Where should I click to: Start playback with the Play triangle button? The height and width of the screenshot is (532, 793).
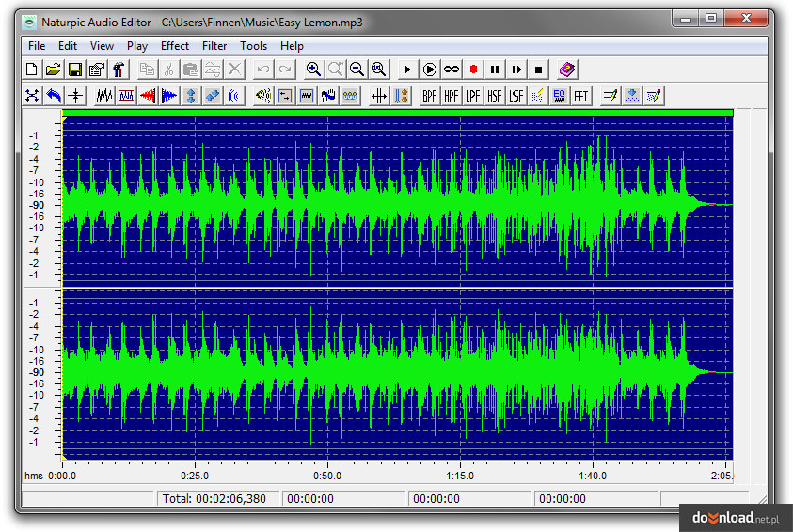407,70
